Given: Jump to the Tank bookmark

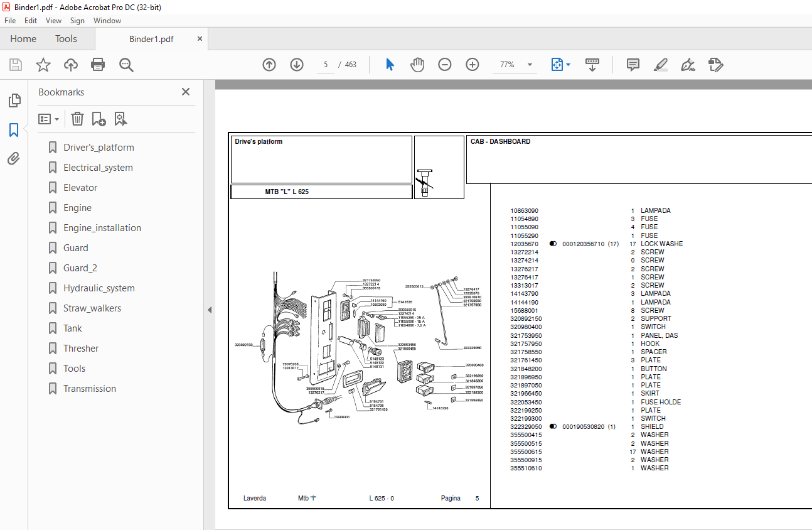Looking at the screenshot, I should [73, 328].
